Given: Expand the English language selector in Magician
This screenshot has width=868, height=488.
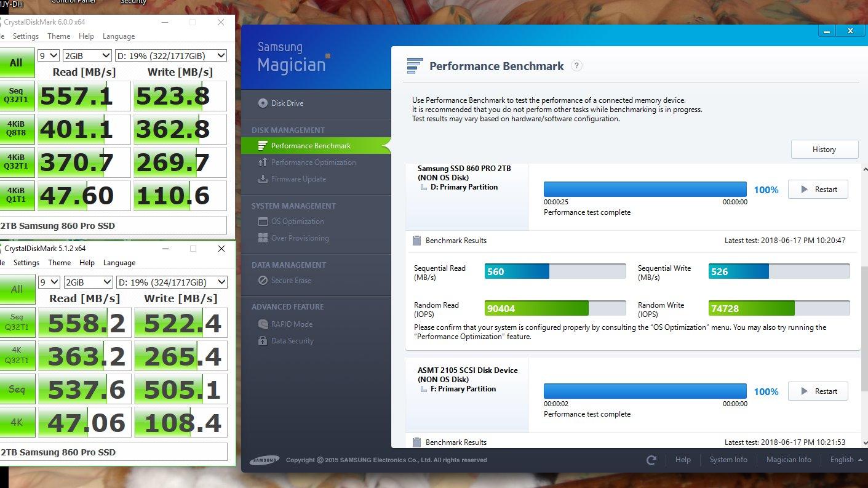Looking at the screenshot, I should pyautogui.click(x=846, y=460).
